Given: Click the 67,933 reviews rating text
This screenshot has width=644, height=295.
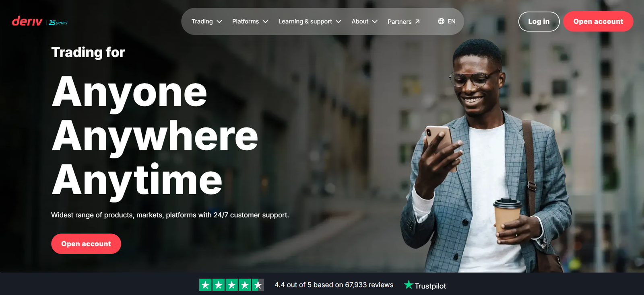Looking at the screenshot, I should [334, 285].
